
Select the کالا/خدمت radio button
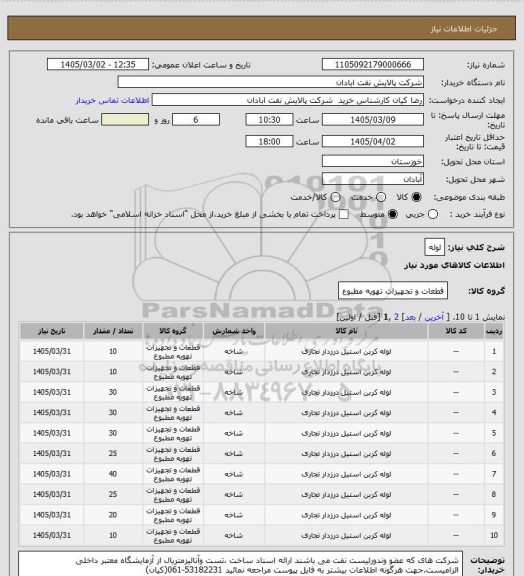pos(335,197)
